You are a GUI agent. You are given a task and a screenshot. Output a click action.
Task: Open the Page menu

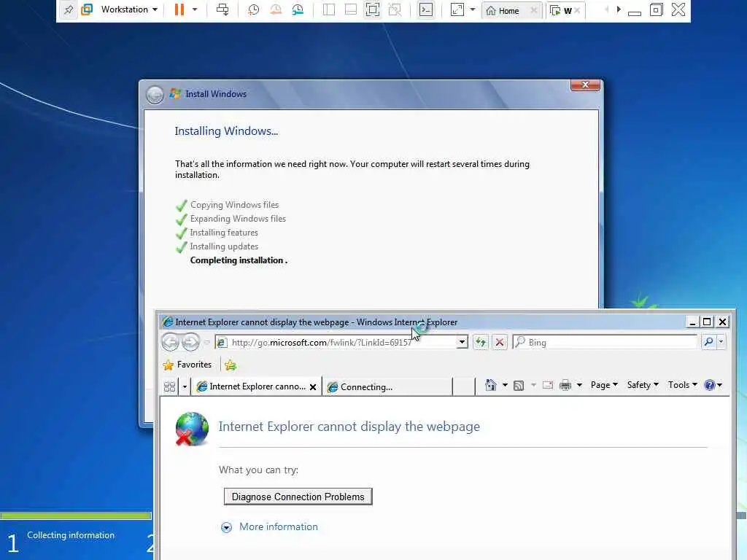[604, 385]
